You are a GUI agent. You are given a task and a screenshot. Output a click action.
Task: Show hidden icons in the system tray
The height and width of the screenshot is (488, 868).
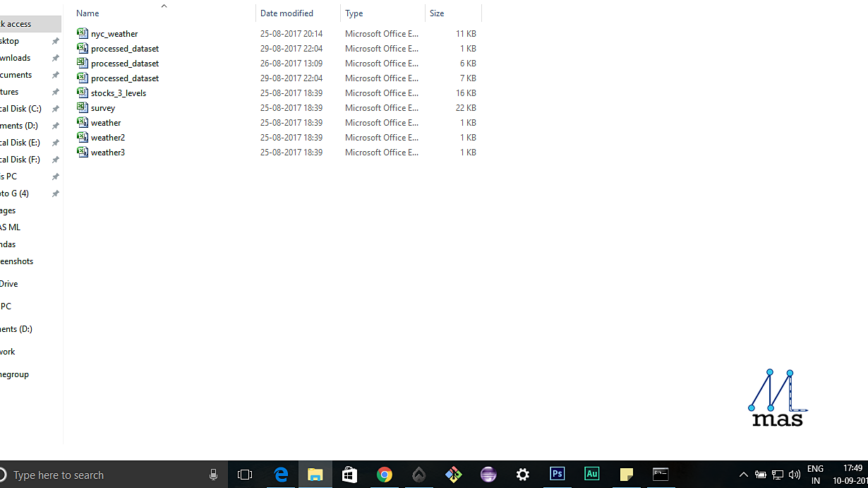[x=743, y=474]
